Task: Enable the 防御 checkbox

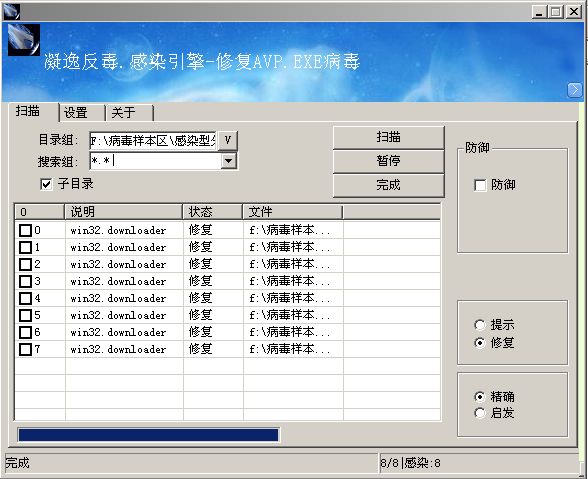Action: point(480,185)
